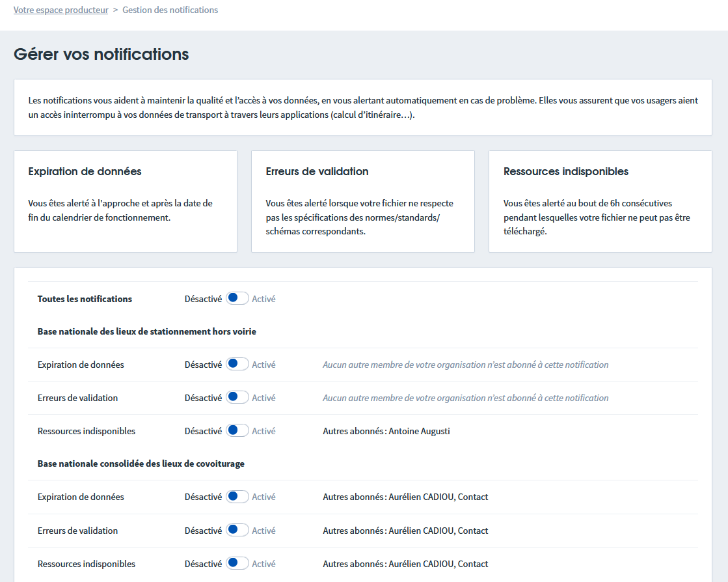Screen dimensions: 728x582
Task: Click the 'Base nationale des lieux de stationnement' heading
Action: [146, 331]
